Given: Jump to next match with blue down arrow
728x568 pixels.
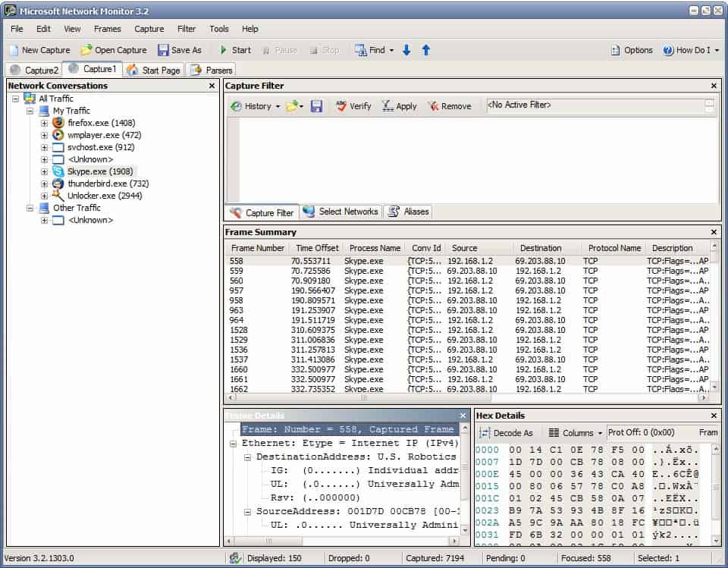Looking at the screenshot, I should coord(406,50).
